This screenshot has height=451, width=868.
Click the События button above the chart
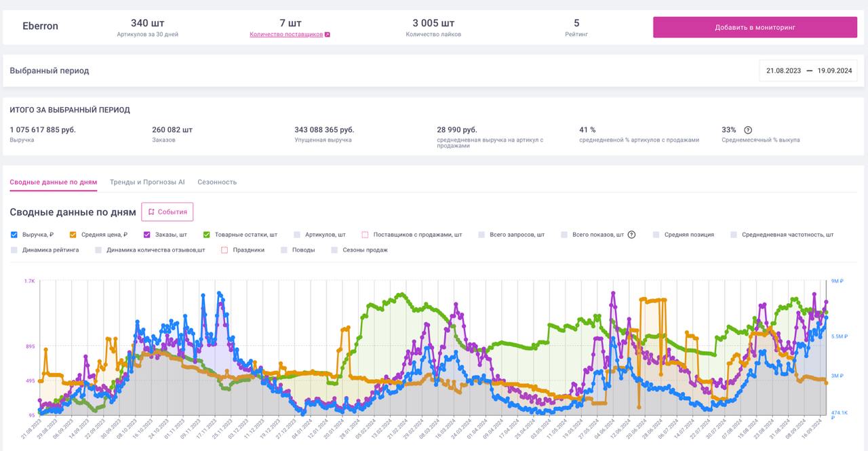pos(168,212)
